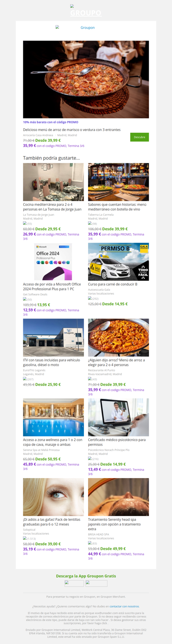Click the first app store download badge
The width and height of the screenshot is (172, 644).
pyautogui.click(x=74, y=583)
